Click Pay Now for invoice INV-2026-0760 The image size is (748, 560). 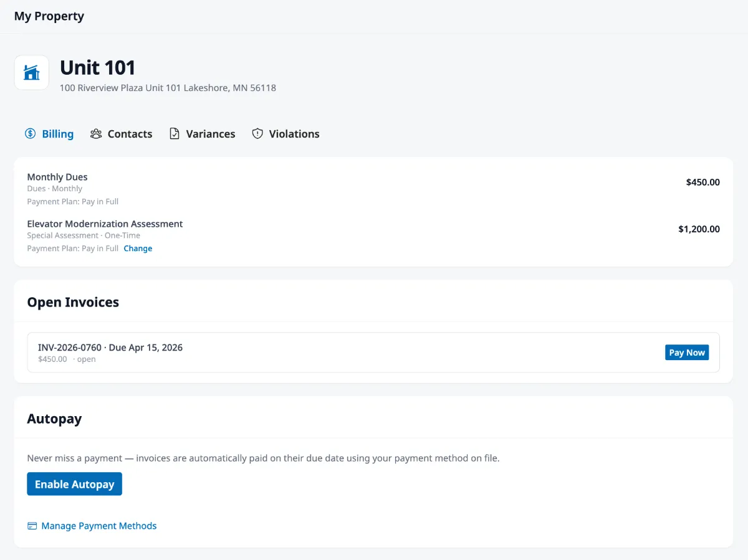[686, 352]
